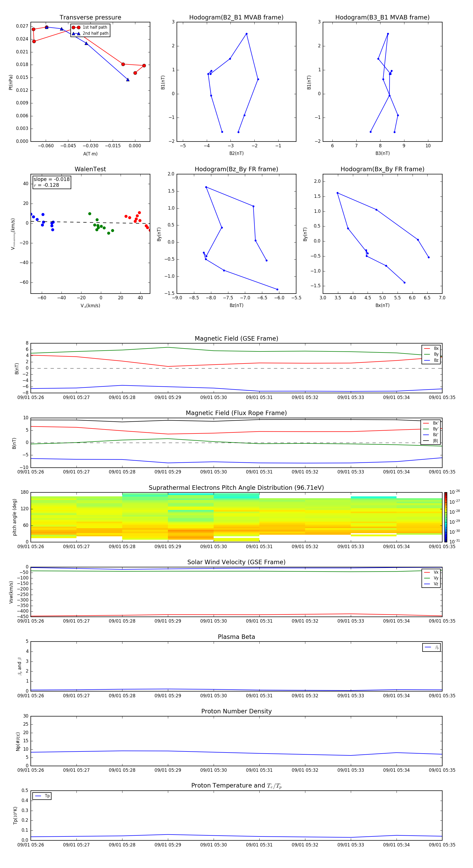This screenshot has height=868, width=473.
Task: Click the 'slope = -0.018' annotation
Action: [x=52, y=179]
